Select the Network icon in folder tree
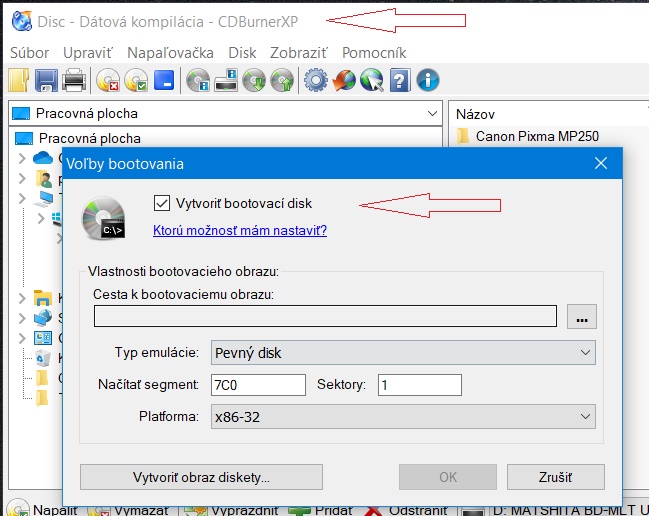Viewport: 649px width, 516px height. (43, 318)
